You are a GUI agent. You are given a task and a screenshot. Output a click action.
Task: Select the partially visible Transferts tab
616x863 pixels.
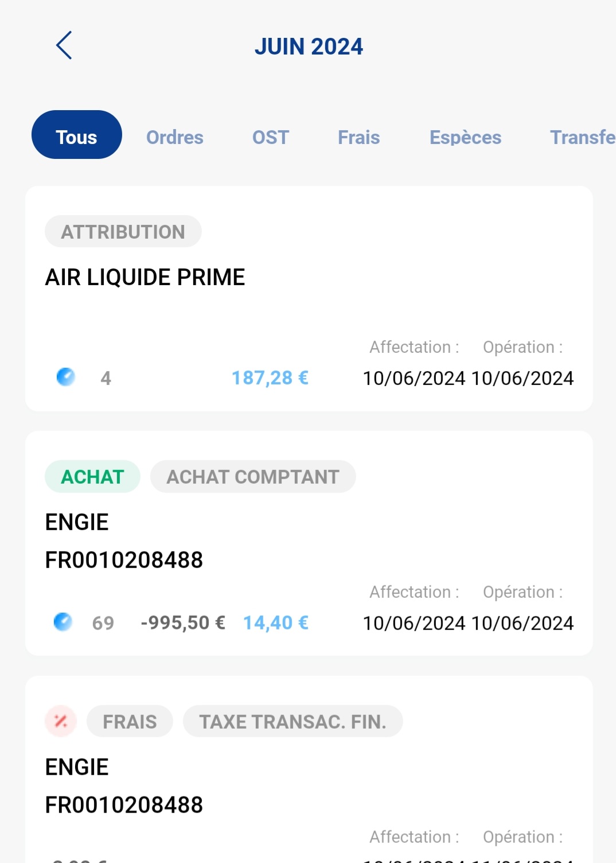click(x=582, y=138)
